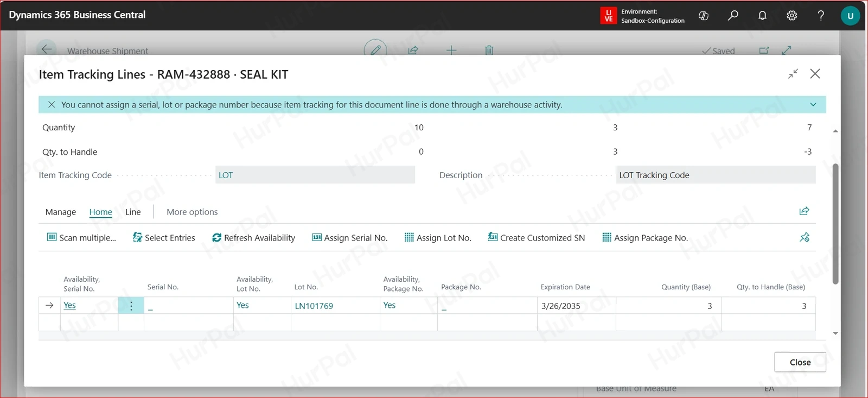Image resolution: width=868 pixels, height=398 pixels.
Task: Click Refresh Availability action
Action: tap(253, 237)
